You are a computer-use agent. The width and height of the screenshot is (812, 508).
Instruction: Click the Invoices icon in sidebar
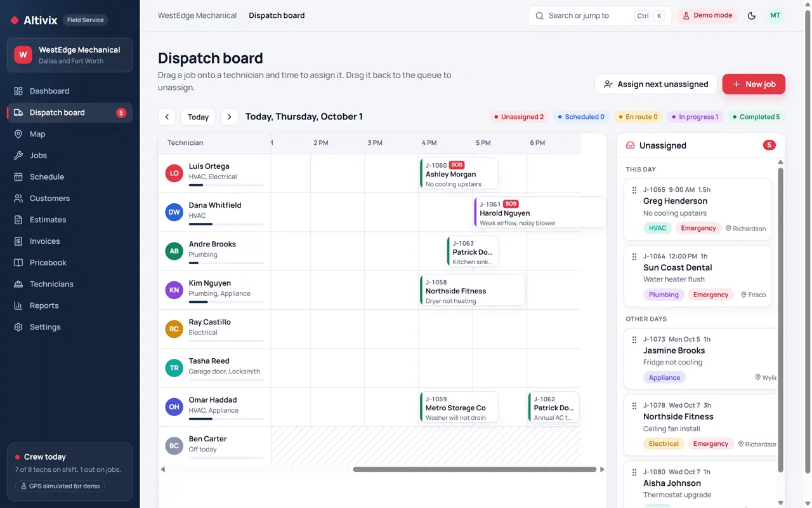(x=18, y=241)
